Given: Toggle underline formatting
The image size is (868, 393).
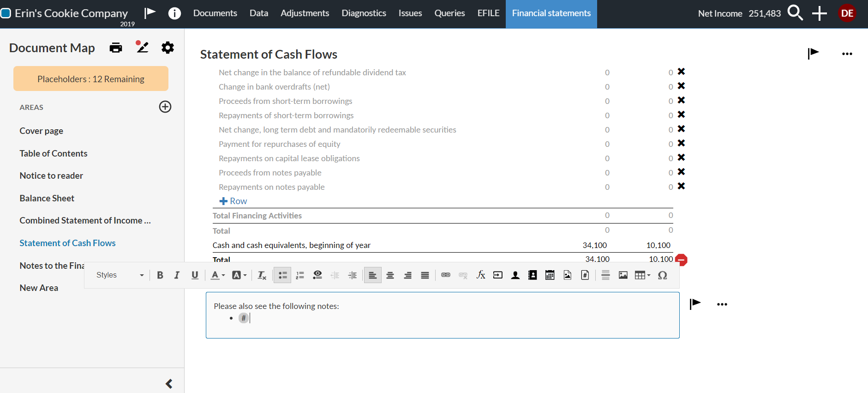Looking at the screenshot, I should 195,275.
